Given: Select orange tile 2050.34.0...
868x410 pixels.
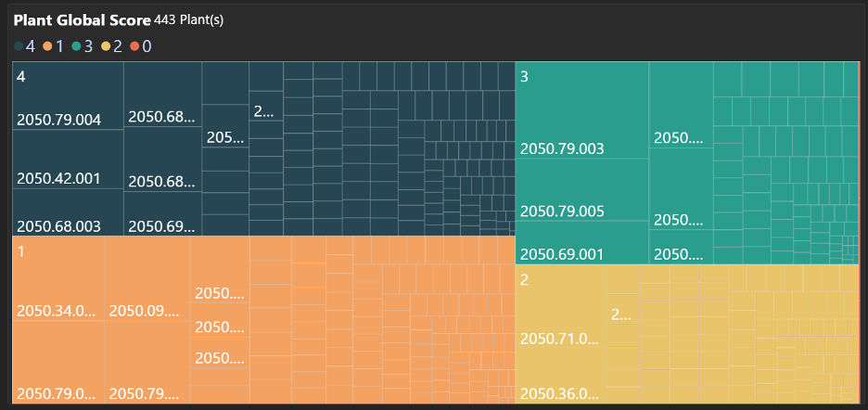Looking at the screenshot, I should click(58, 278).
